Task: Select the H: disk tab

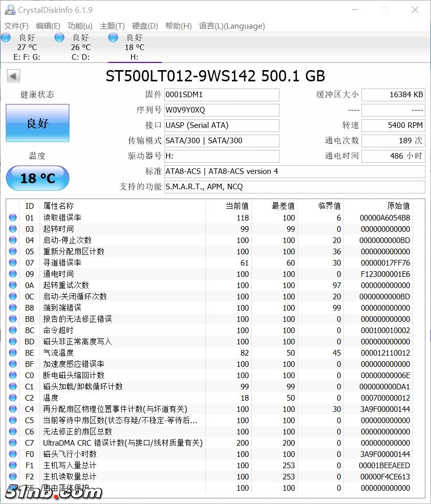Action: (x=135, y=47)
